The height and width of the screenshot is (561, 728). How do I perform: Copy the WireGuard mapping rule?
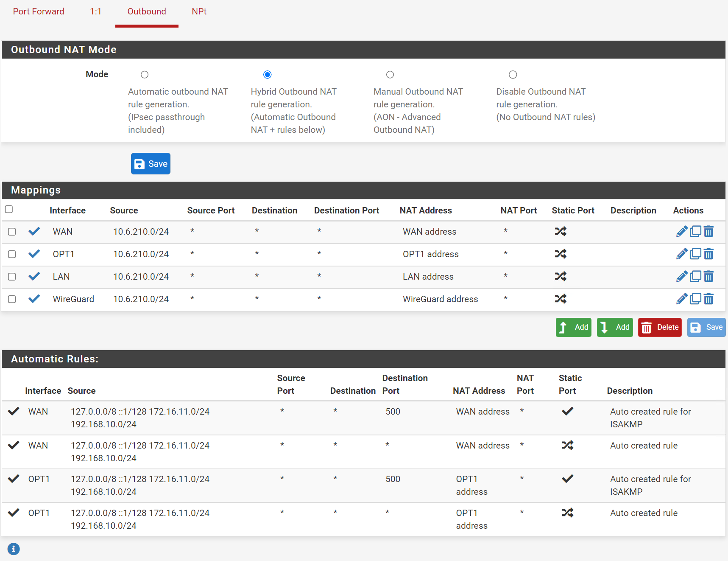[x=695, y=299]
